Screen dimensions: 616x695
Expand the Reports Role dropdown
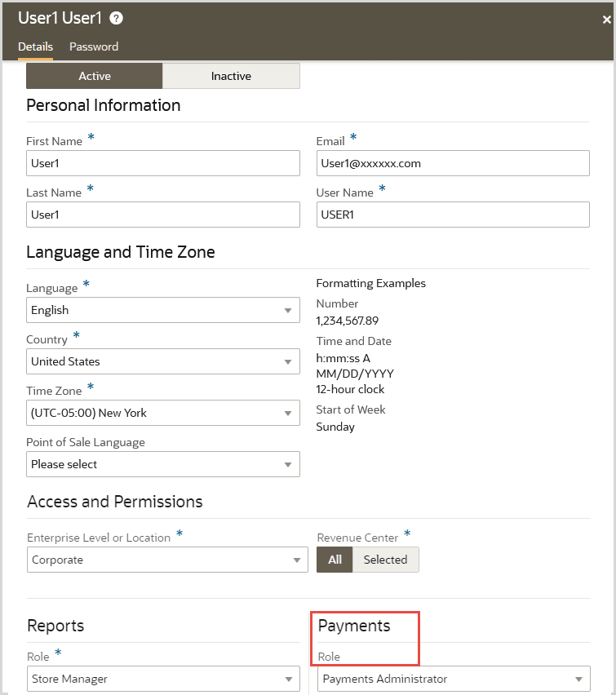[163, 679]
